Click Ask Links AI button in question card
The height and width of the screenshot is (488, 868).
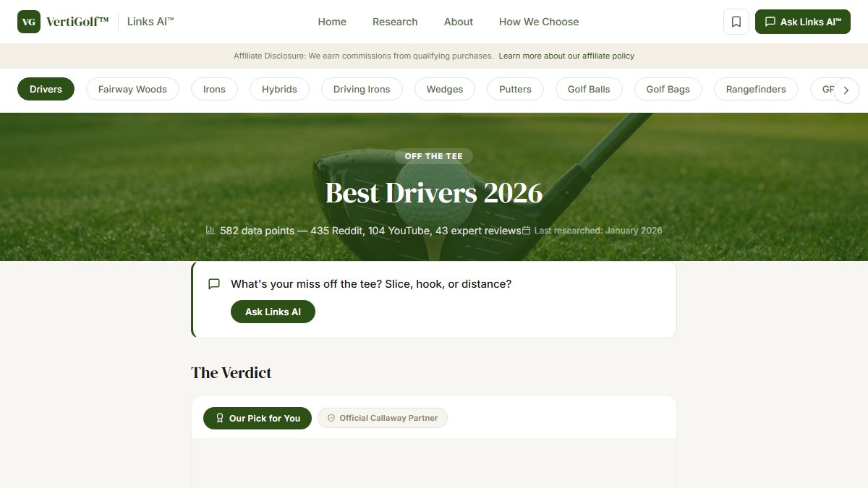tap(273, 312)
